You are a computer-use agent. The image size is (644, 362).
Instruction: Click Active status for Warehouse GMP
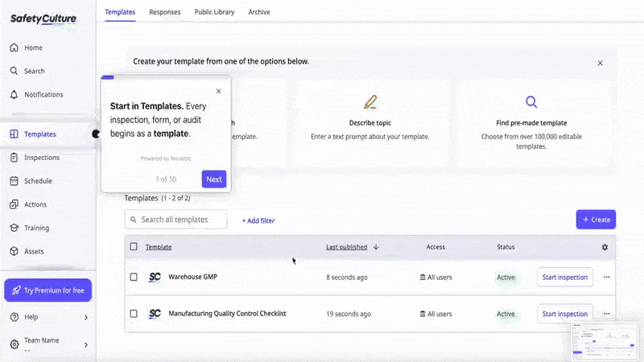click(506, 278)
